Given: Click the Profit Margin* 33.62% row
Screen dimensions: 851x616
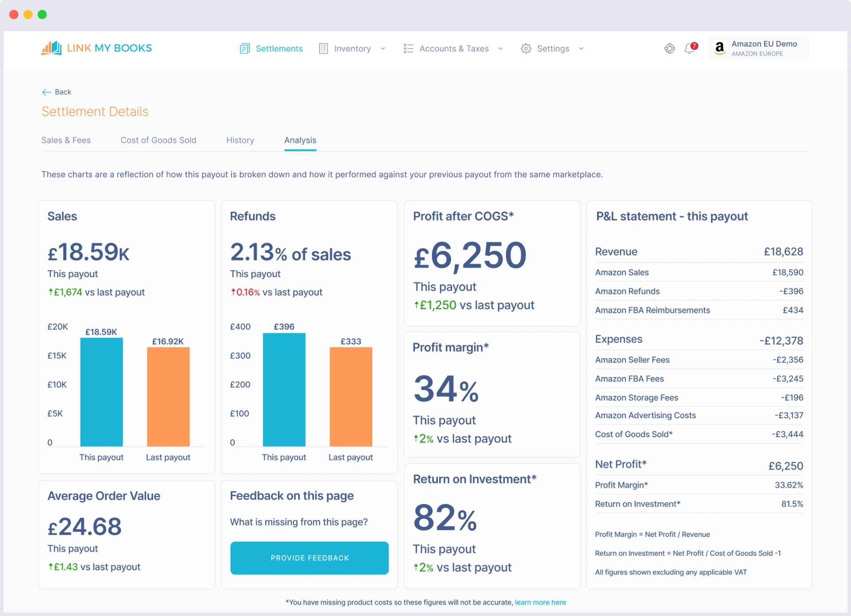Looking at the screenshot, I should point(699,485).
